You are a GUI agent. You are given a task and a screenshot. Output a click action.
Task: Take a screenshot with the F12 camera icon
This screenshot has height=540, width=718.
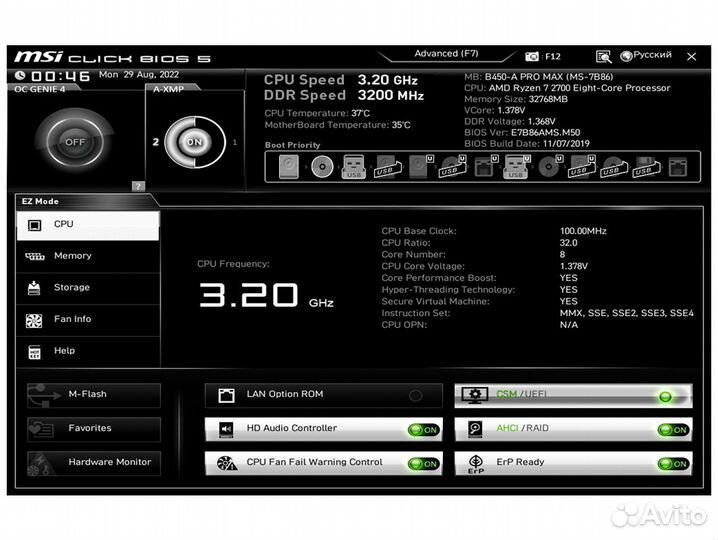click(x=532, y=56)
